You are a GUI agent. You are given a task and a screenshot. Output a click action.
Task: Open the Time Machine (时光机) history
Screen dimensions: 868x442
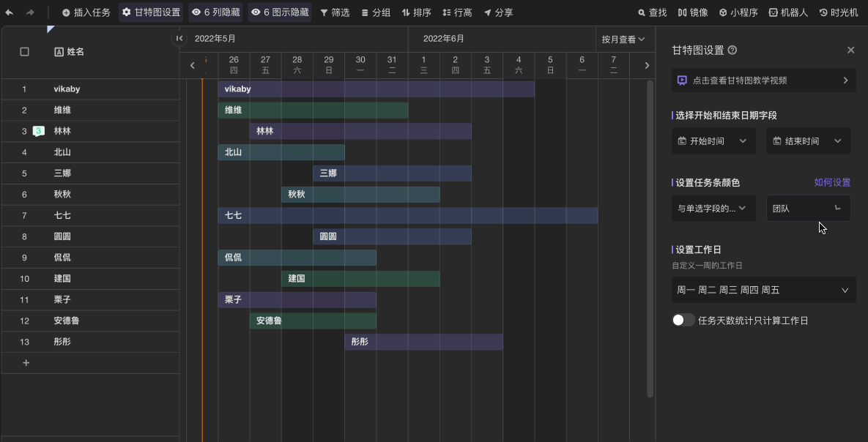pos(838,12)
